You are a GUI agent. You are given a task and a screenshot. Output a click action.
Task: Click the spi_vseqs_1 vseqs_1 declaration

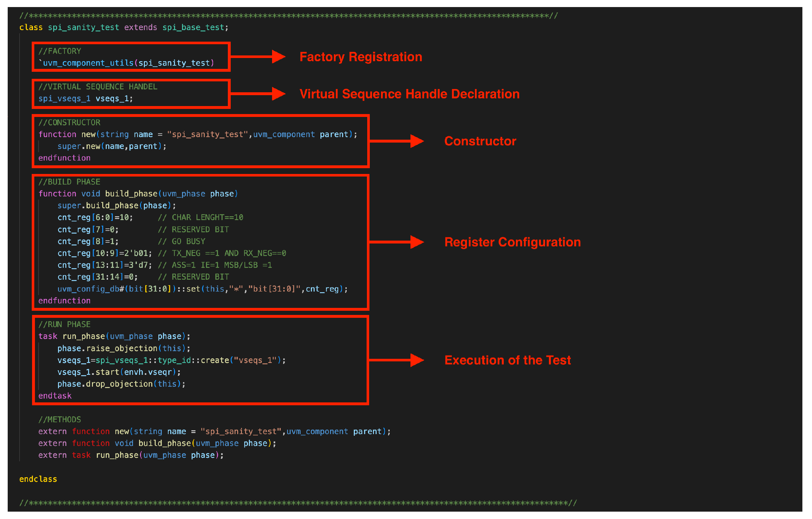[86, 98]
